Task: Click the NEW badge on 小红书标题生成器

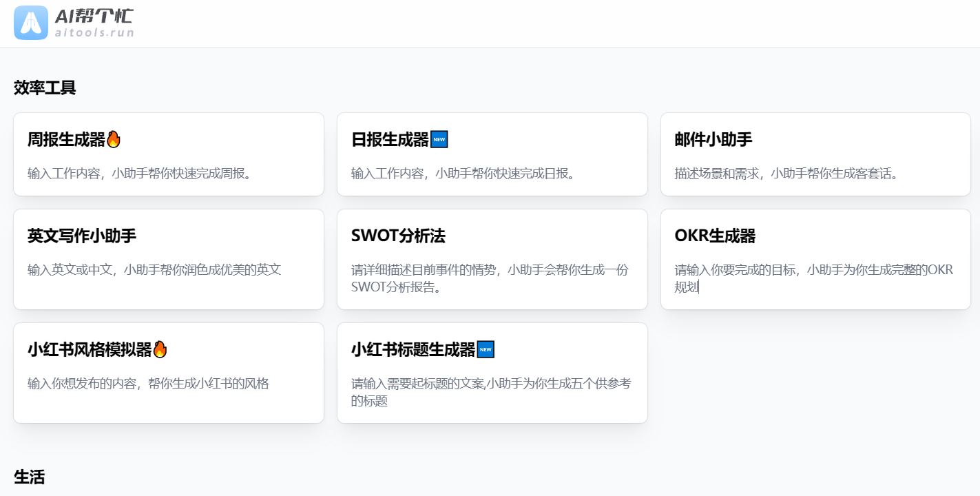Action: (485, 349)
